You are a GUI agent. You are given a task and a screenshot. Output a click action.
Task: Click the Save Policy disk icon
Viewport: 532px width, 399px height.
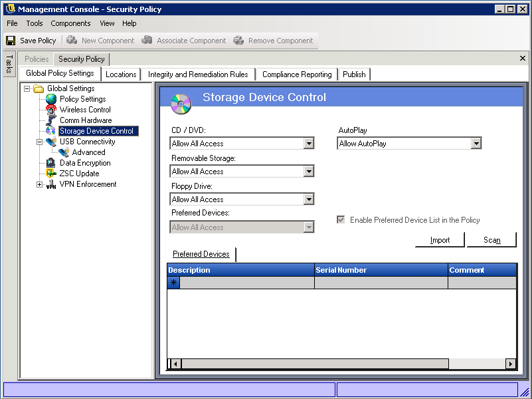(11, 41)
